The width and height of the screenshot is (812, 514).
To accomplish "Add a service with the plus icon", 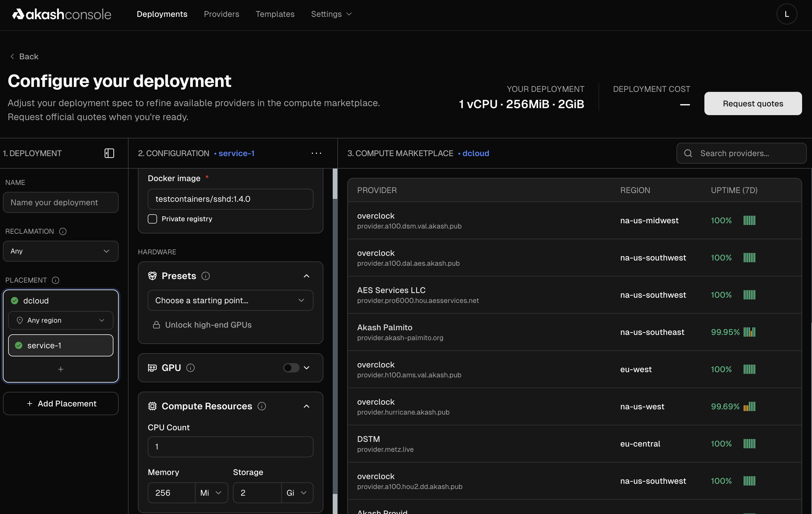I will point(61,370).
